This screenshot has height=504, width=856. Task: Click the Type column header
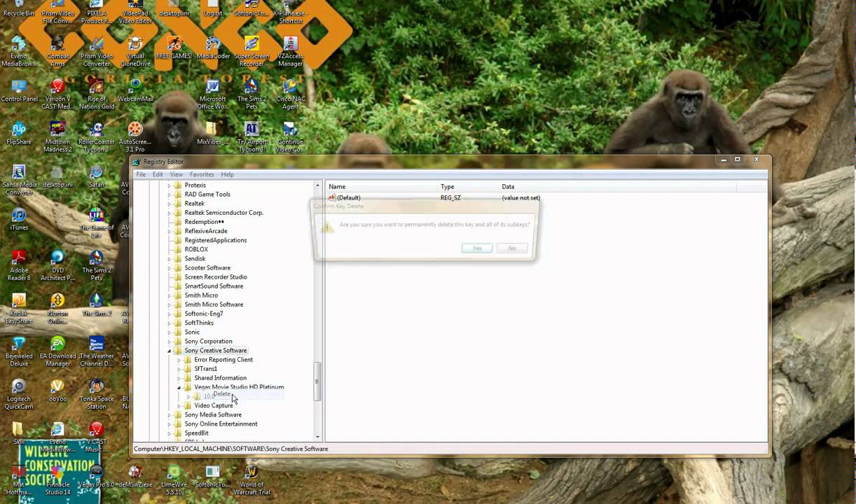[469, 187]
